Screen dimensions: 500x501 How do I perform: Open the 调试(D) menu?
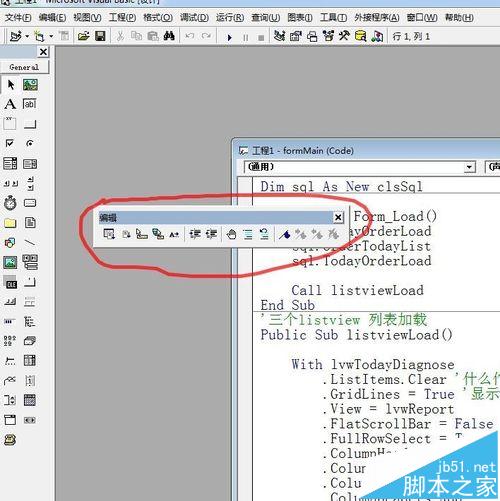[x=194, y=17]
